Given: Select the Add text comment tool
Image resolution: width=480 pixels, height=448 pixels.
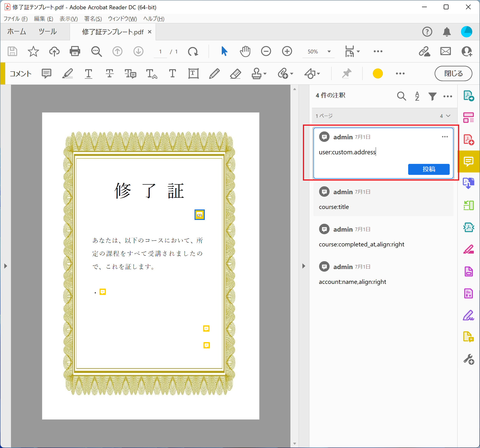Looking at the screenshot, I should (172, 73).
